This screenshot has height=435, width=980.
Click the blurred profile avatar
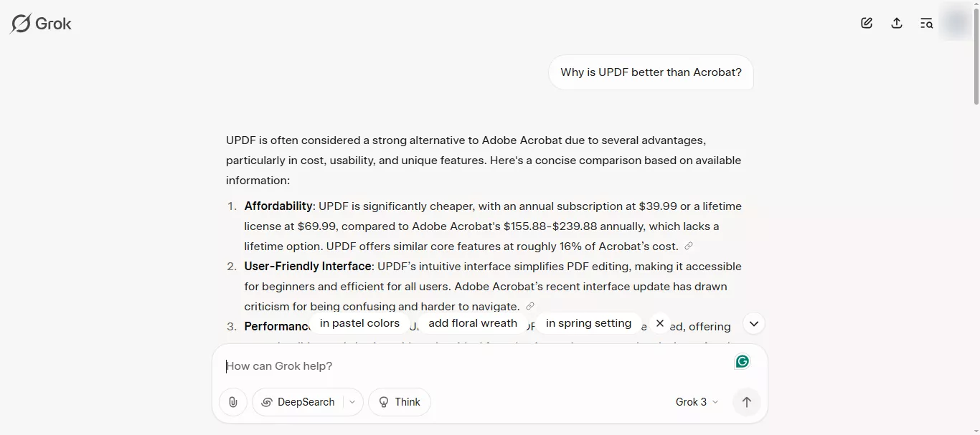(x=956, y=23)
